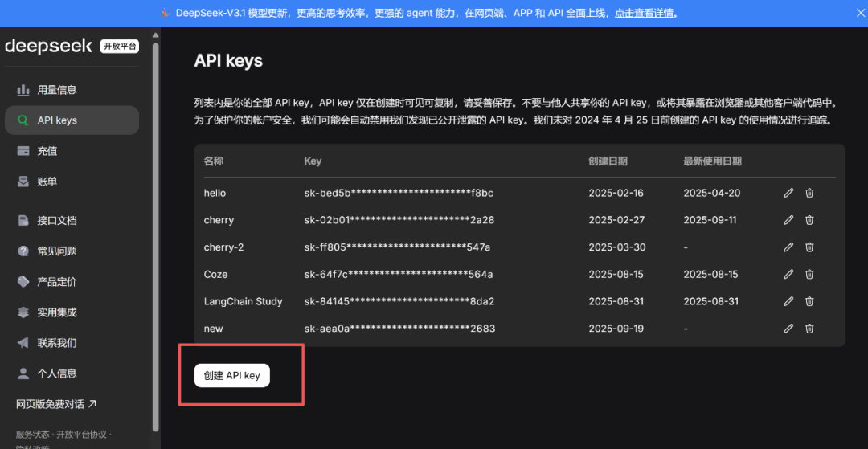Click the Key column header
The width and height of the screenshot is (868, 449).
point(313,161)
